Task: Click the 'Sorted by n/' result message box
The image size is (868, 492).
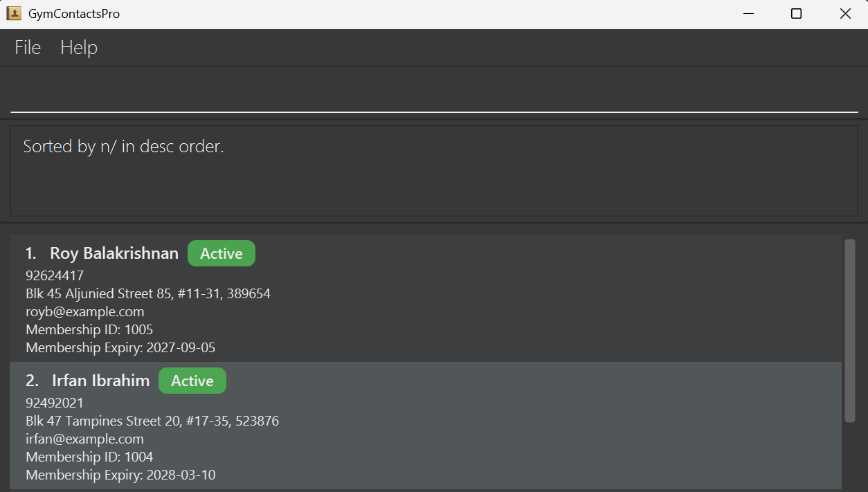Action: (434, 170)
